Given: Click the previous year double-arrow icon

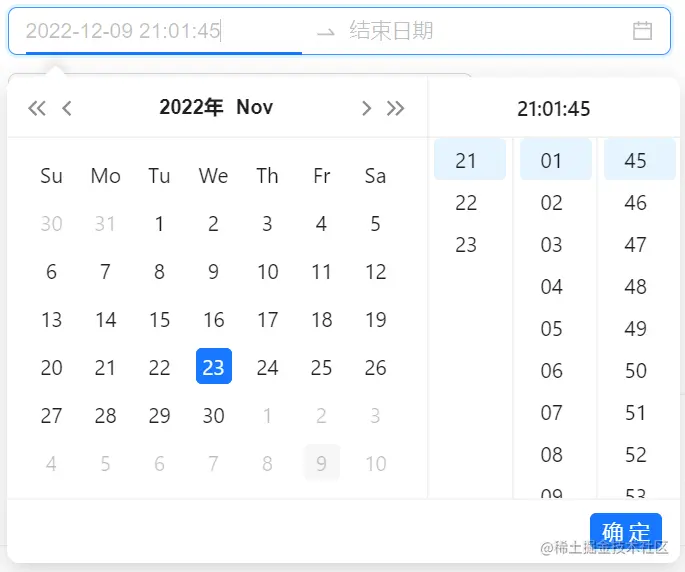Looking at the screenshot, I should [37, 108].
